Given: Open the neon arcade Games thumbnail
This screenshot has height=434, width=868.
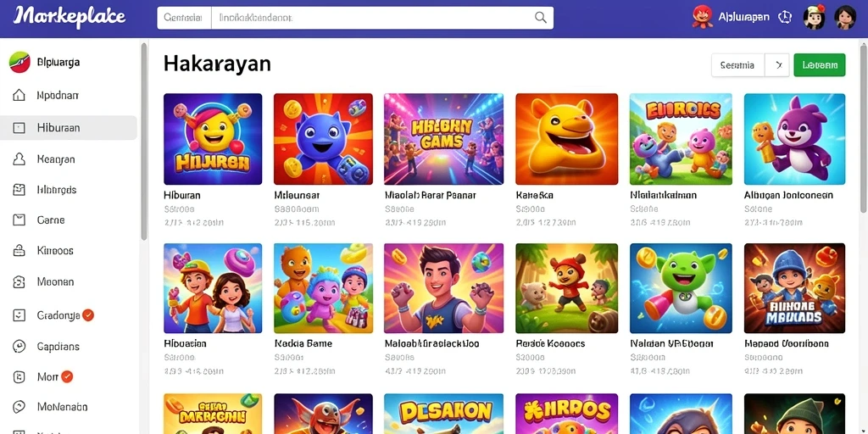Looking at the screenshot, I should click(444, 139).
